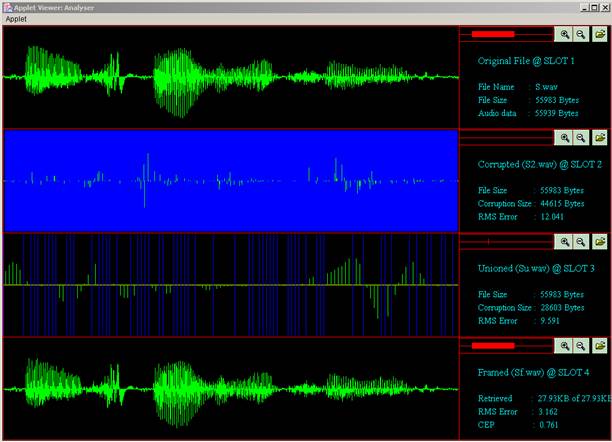Zoom out on the Slot 4 framed waveform

click(581, 346)
